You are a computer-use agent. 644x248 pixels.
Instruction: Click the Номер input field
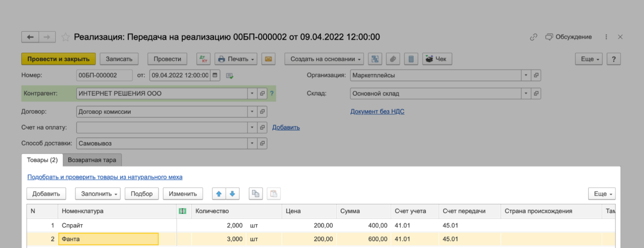104,75
